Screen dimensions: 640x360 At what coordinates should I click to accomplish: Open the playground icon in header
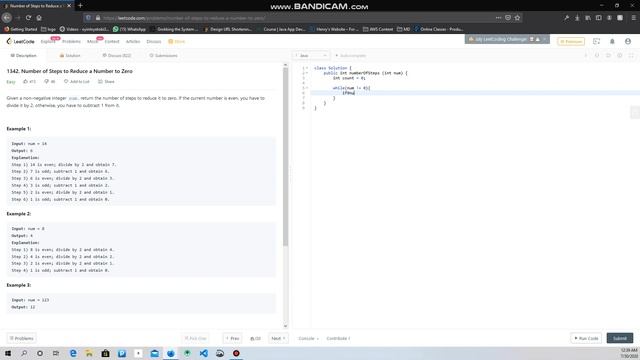596,41
